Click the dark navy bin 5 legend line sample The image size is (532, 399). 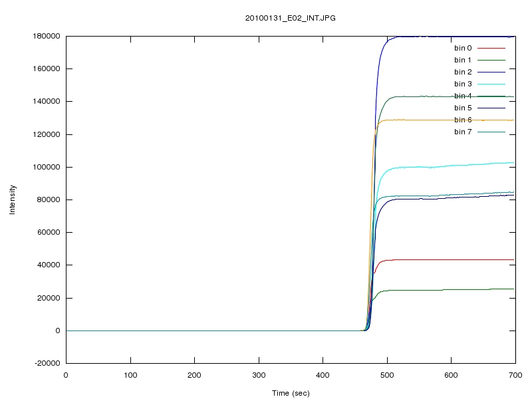point(491,108)
